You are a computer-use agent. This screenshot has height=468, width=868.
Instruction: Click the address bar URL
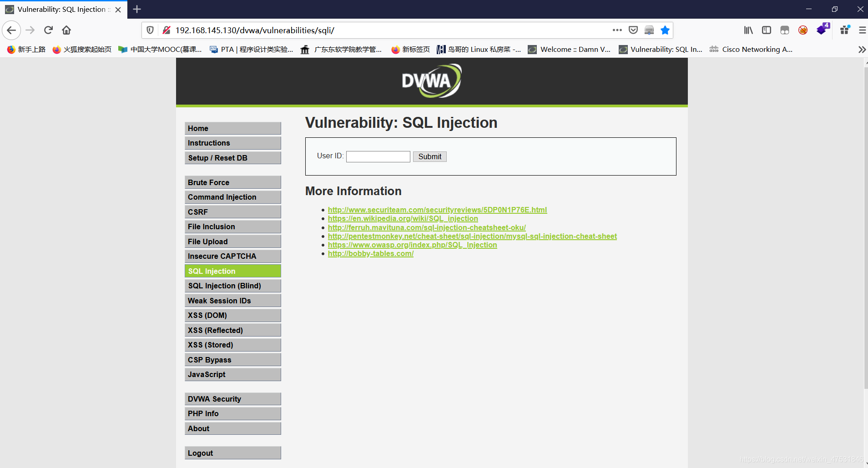tap(255, 30)
